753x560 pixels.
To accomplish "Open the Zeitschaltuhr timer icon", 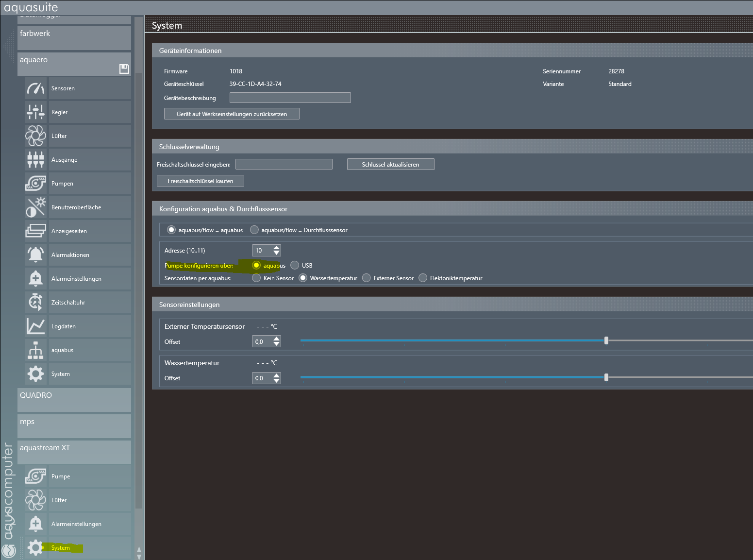I will pos(35,303).
